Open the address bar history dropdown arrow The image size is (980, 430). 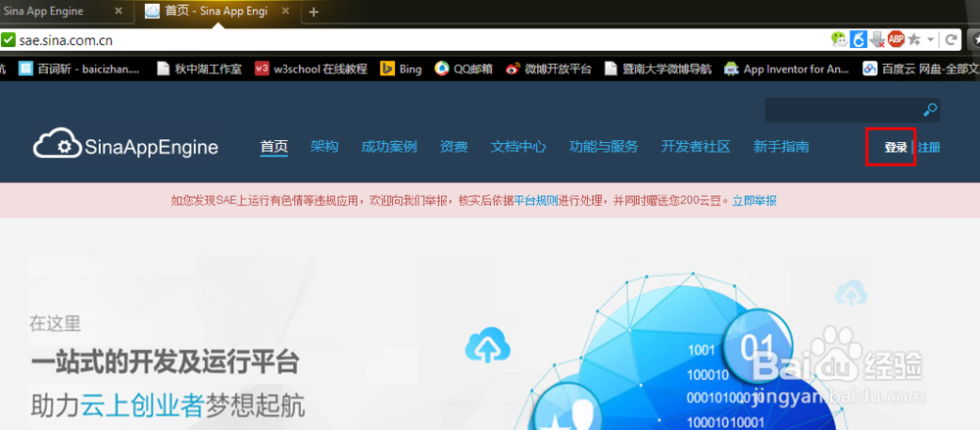click(x=931, y=40)
